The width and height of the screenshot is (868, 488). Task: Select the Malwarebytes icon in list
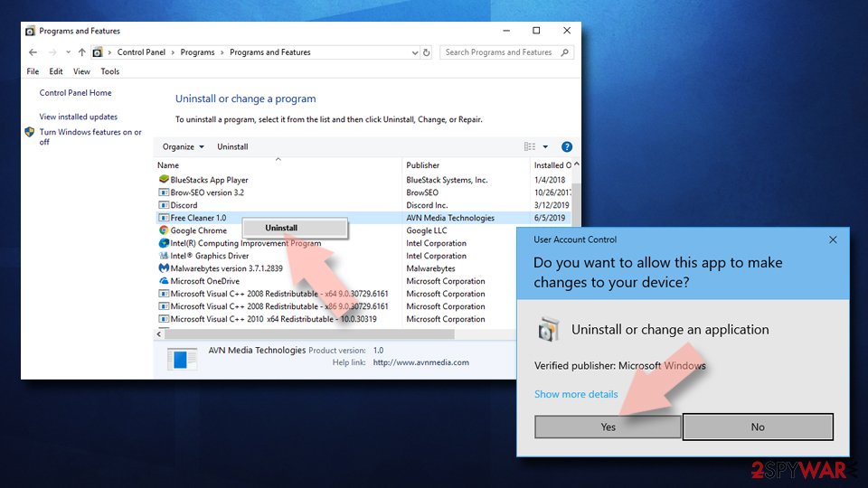click(164, 268)
